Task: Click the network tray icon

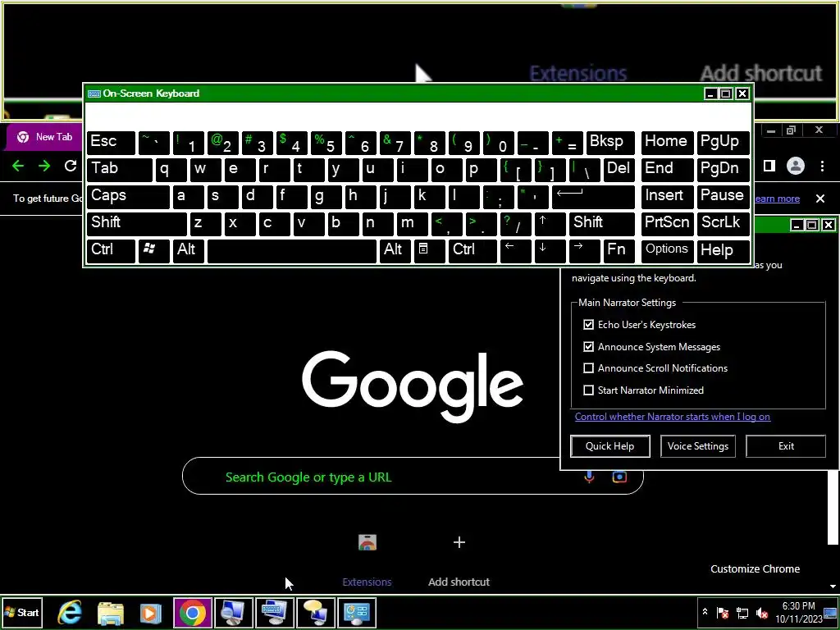Action: (x=742, y=613)
